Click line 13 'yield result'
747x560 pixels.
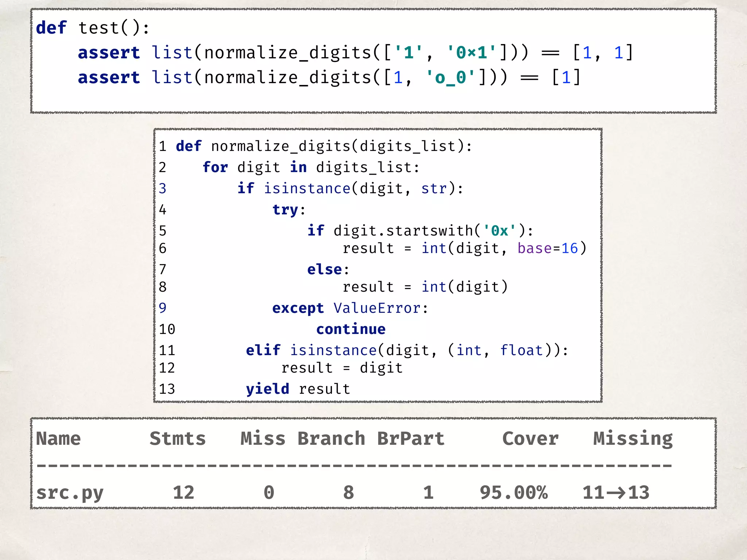[298, 389]
